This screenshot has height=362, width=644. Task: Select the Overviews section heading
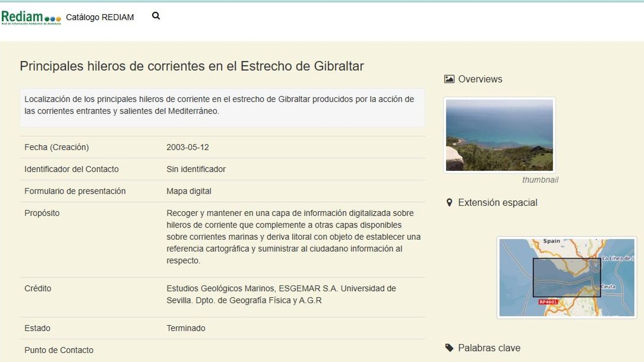click(x=479, y=79)
